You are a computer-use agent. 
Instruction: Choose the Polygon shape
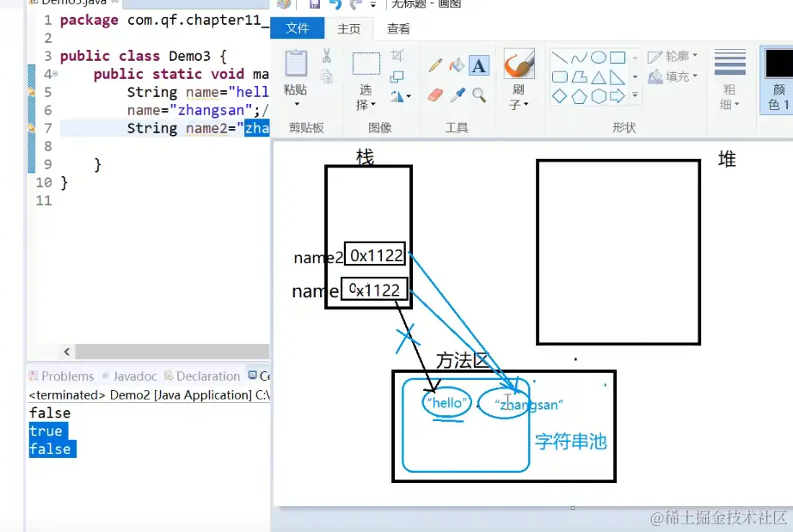(579, 76)
